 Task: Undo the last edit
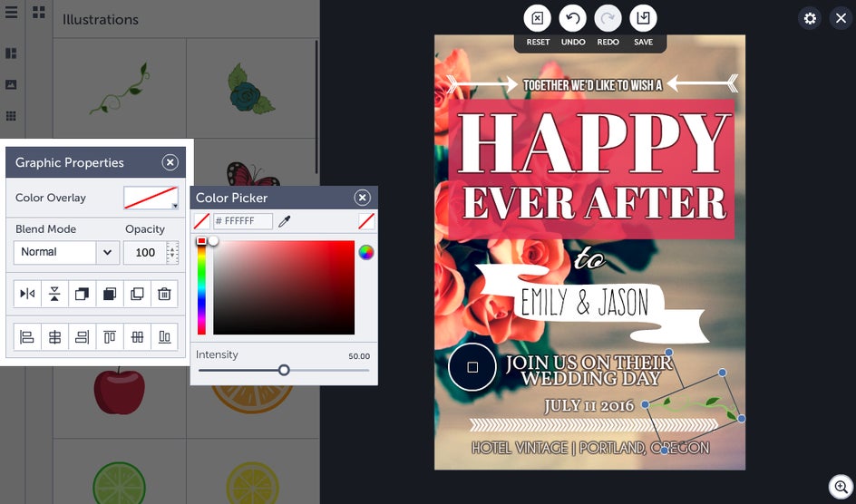tap(573, 18)
